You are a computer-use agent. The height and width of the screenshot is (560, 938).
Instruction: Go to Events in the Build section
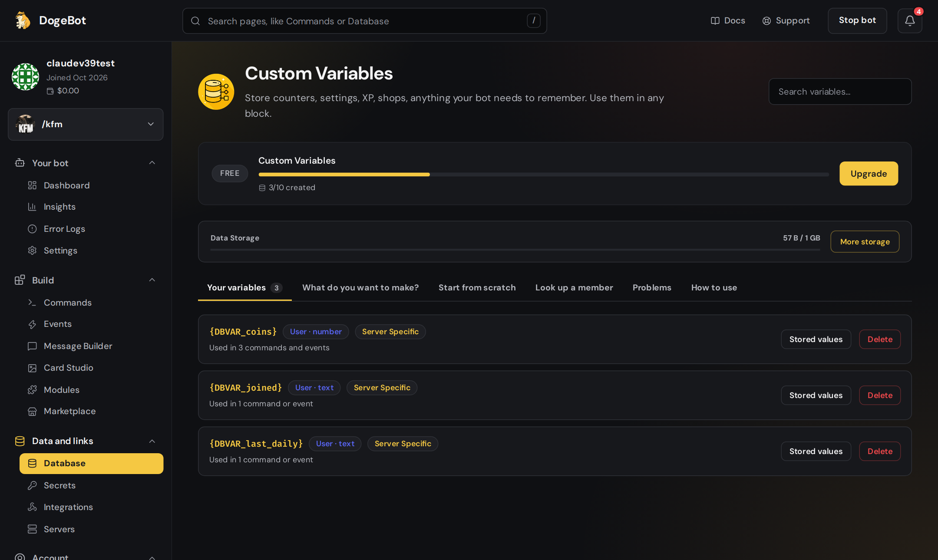(x=57, y=324)
